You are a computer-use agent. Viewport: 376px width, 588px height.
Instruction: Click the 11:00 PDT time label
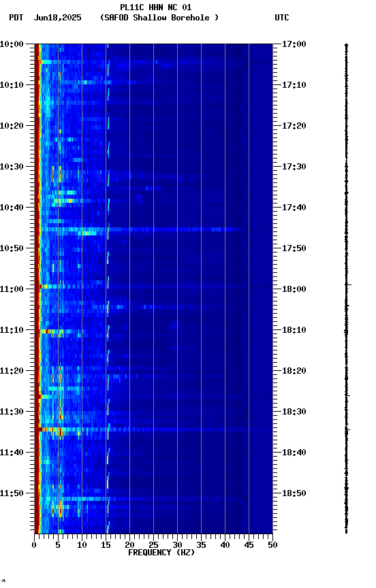[12, 289]
